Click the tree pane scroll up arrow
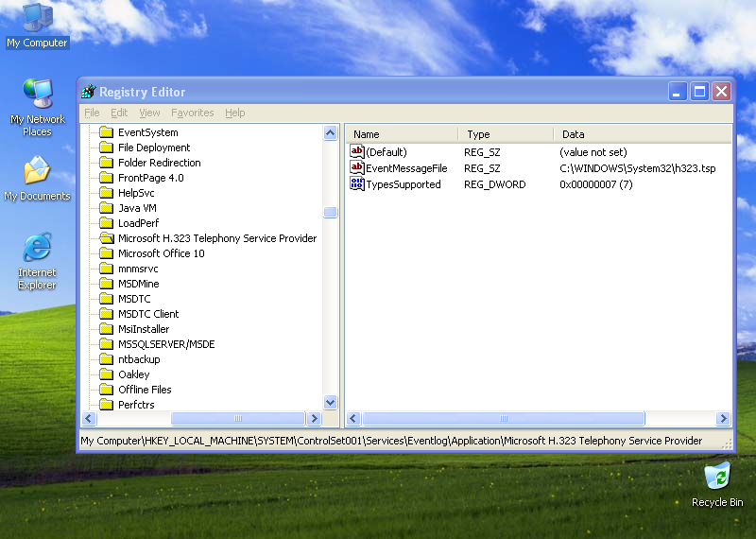This screenshot has width=756, height=539. pyautogui.click(x=330, y=132)
